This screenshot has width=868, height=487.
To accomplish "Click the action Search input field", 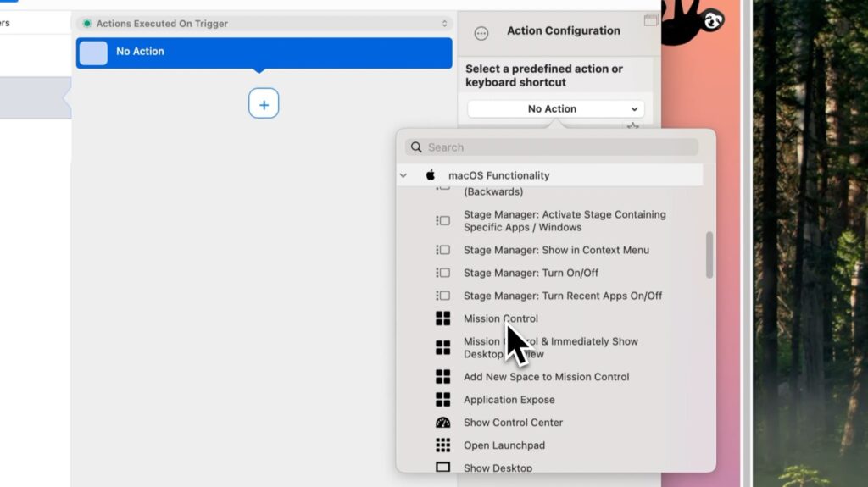I will pyautogui.click(x=552, y=147).
